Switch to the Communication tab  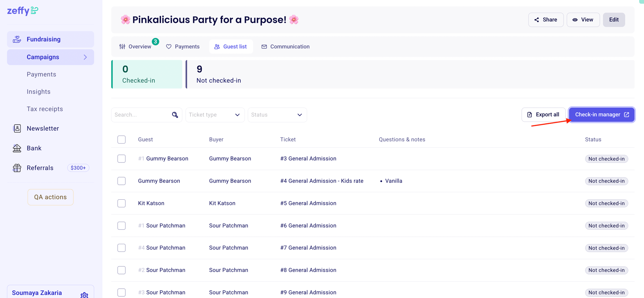click(x=285, y=47)
